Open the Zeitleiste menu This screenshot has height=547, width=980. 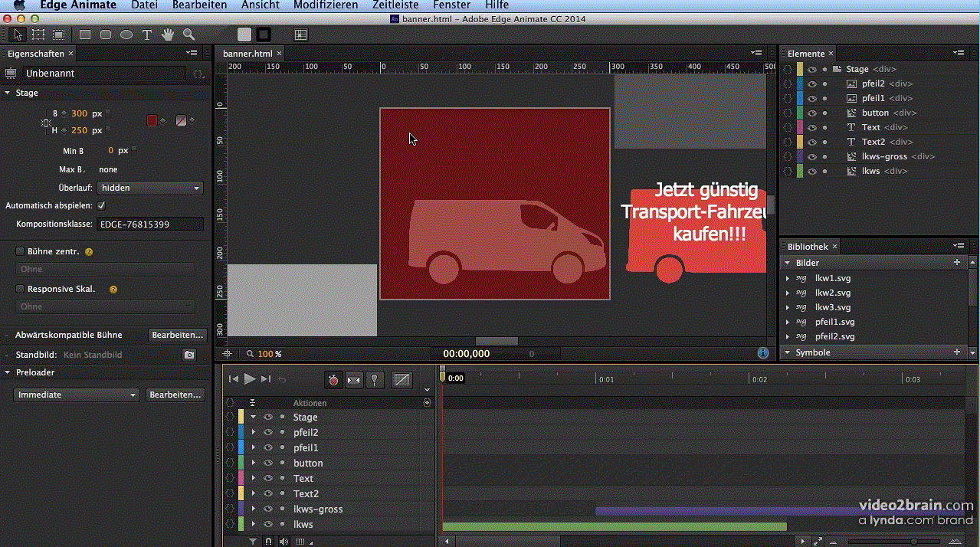pyautogui.click(x=395, y=5)
